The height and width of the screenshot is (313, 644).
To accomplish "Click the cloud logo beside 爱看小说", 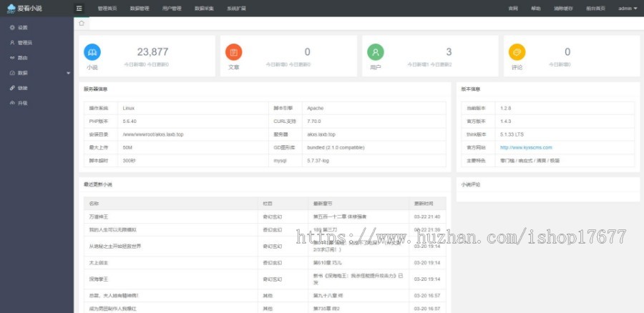I will coord(11,8).
